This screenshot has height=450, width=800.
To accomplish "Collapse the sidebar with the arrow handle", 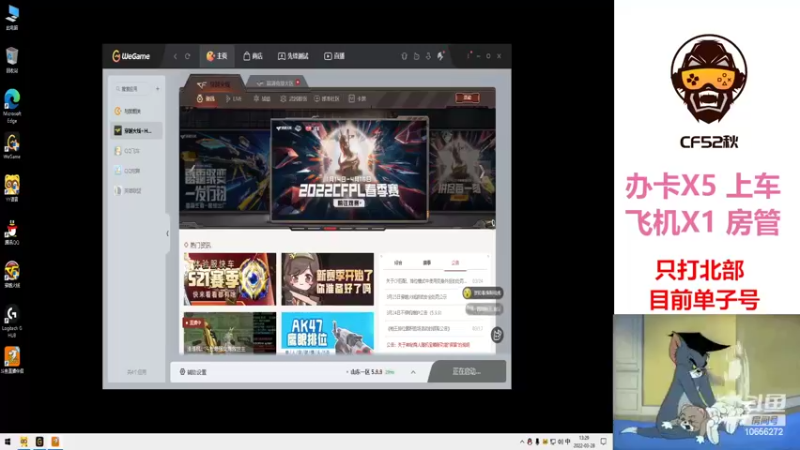I will pyautogui.click(x=167, y=233).
